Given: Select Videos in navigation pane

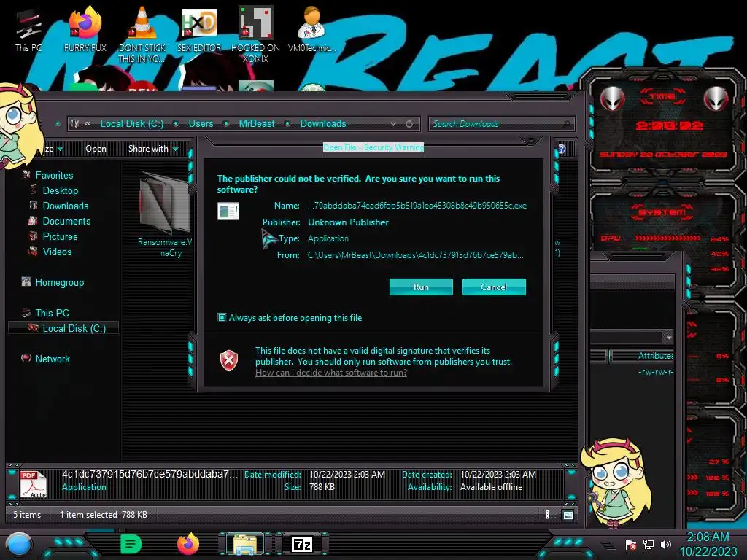Looking at the screenshot, I should click(57, 252).
